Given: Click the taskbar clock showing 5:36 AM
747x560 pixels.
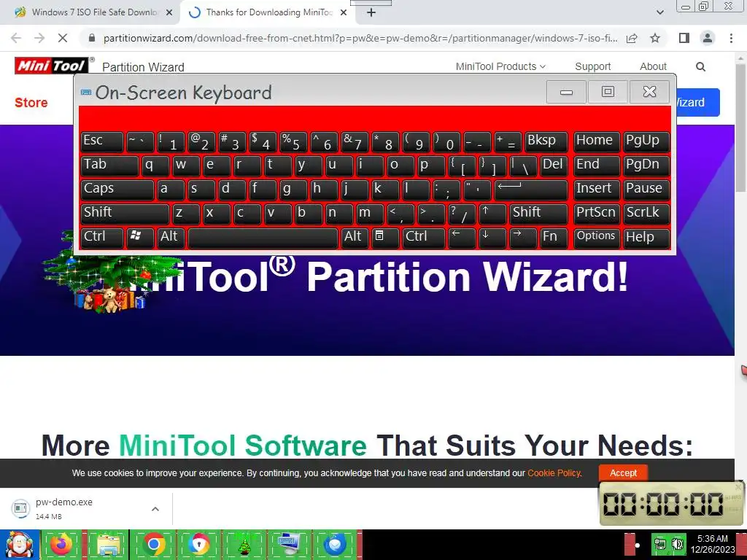Looking at the screenshot, I should pos(713,544).
